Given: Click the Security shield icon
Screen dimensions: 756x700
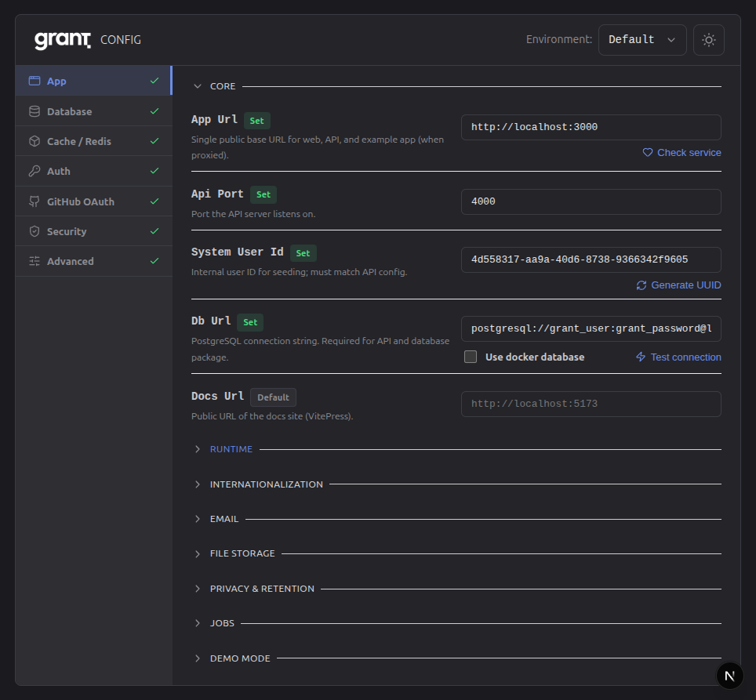Looking at the screenshot, I should pyautogui.click(x=35, y=231).
